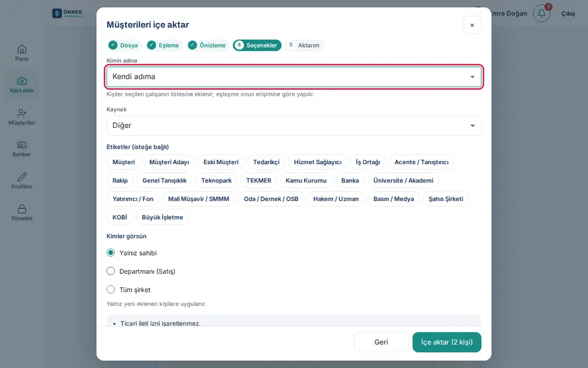588x368 pixels.
Task: Go to the Aktarım step
Action: 304,45
